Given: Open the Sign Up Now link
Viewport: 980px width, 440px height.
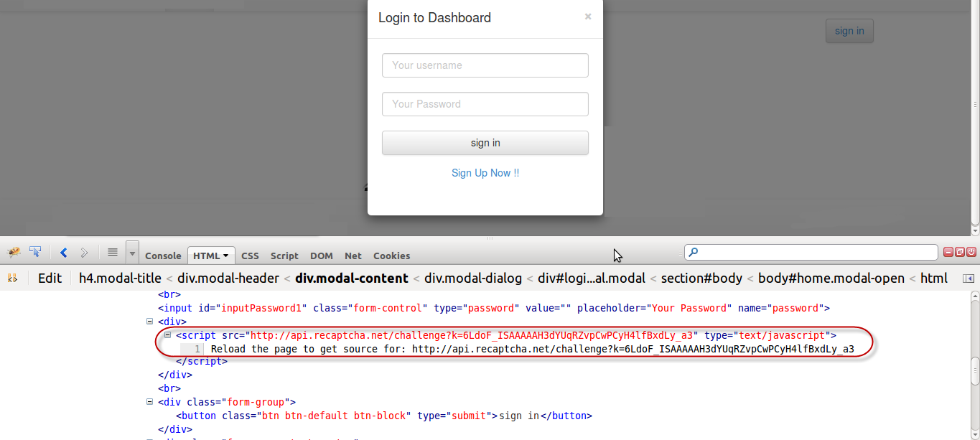Looking at the screenshot, I should pos(485,173).
